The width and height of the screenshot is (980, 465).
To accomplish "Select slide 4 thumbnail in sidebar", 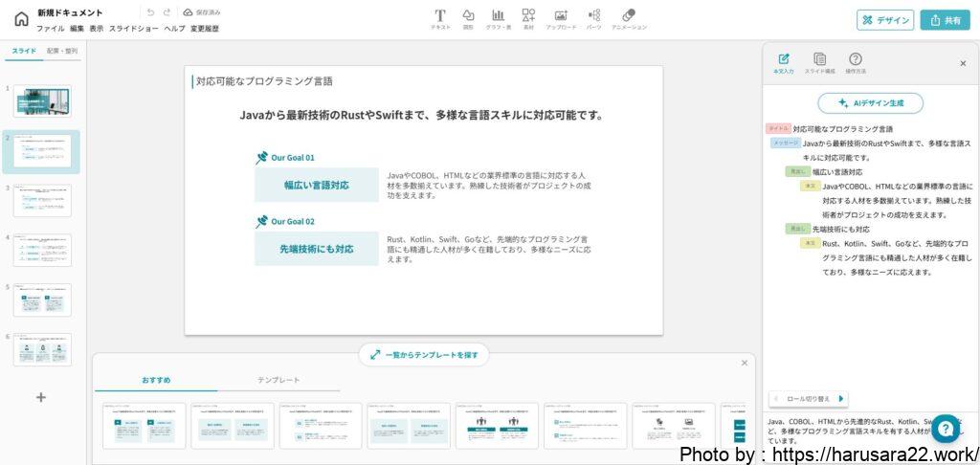I will click(42, 250).
